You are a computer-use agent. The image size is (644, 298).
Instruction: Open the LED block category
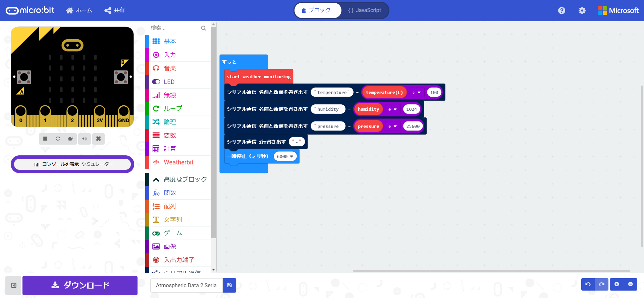pos(178,82)
